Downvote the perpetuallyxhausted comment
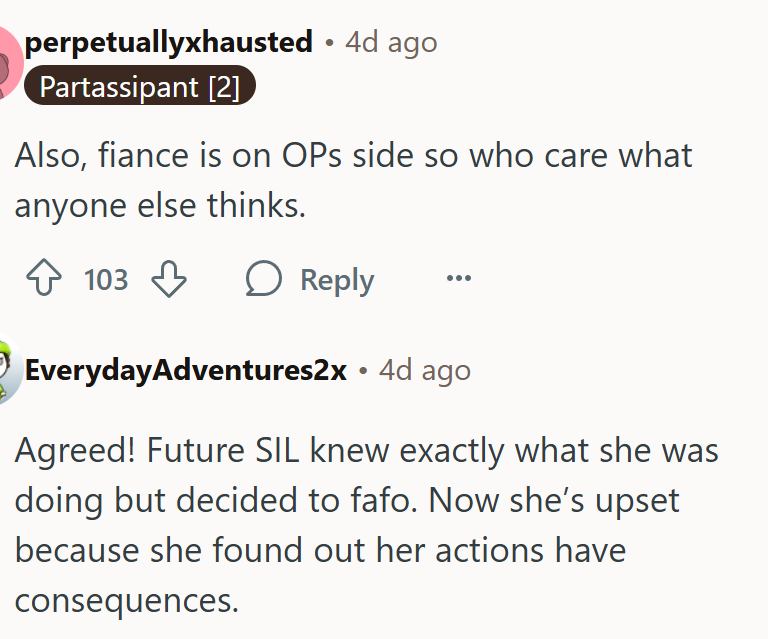The height and width of the screenshot is (639, 768). 168,280
